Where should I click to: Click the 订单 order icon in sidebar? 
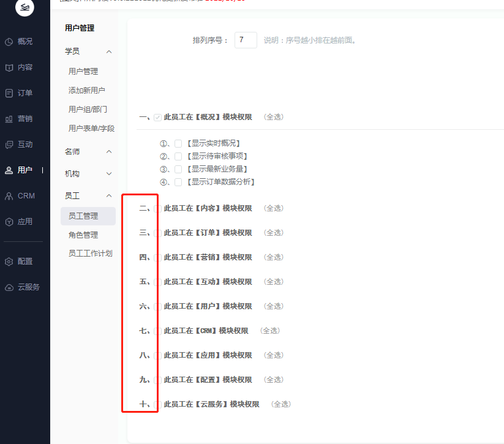(9, 93)
